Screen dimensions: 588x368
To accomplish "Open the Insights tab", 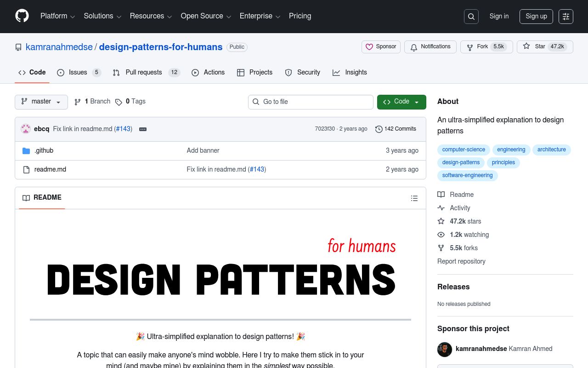I will pos(356,72).
